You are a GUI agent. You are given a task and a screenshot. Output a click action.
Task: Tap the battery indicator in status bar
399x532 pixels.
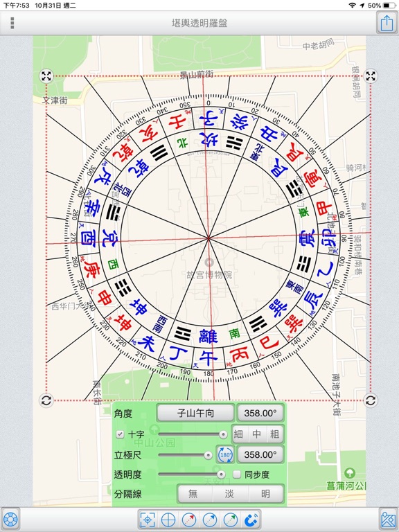(x=389, y=6)
